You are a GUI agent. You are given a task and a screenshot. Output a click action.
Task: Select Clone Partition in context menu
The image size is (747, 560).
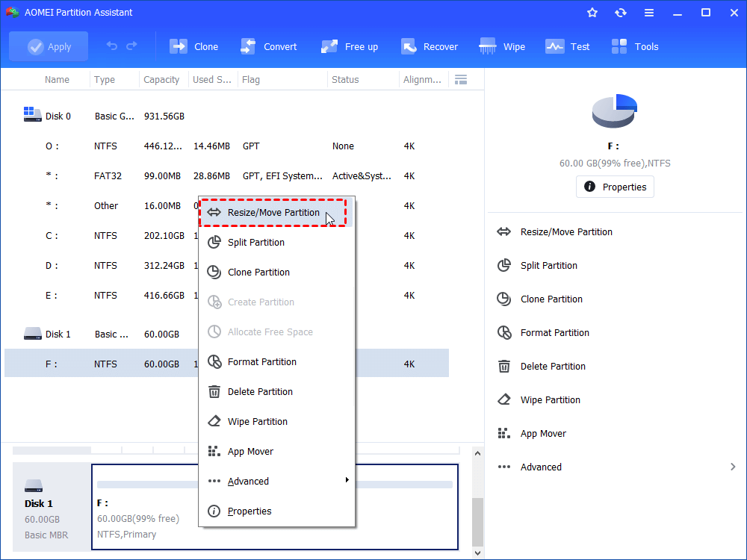tap(276, 273)
